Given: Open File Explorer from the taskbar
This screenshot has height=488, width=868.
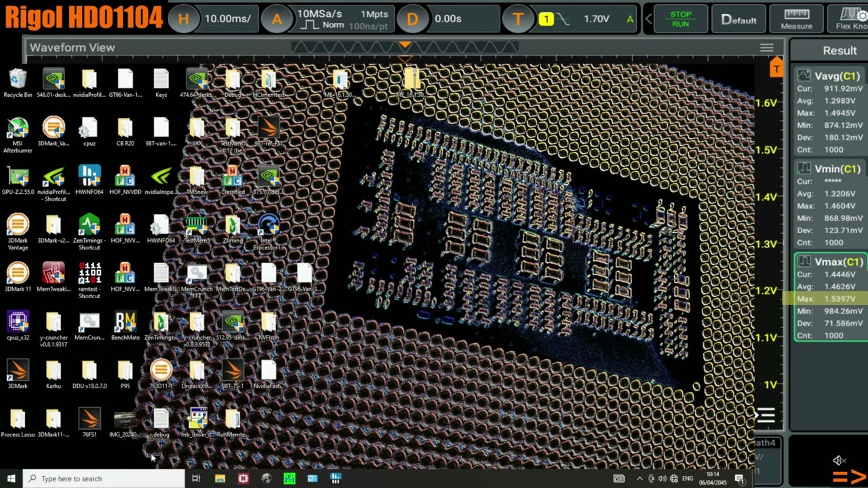Looking at the screenshot, I should pyautogui.click(x=220, y=479).
